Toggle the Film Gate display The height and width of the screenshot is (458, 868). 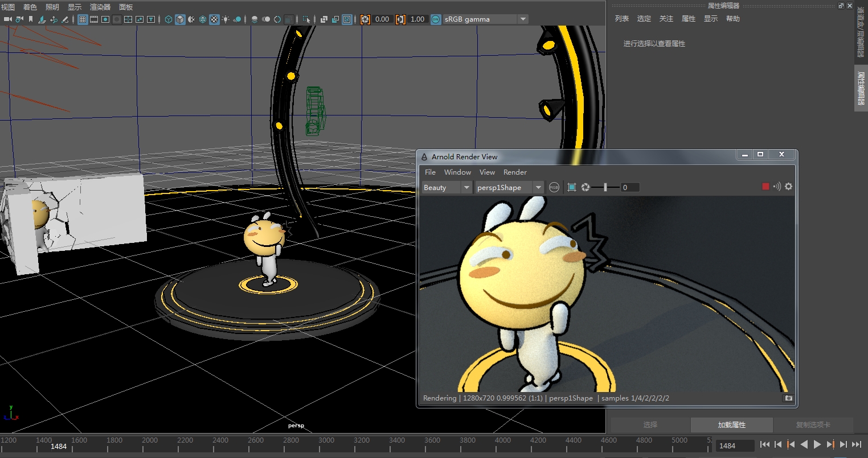[x=94, y=19]
